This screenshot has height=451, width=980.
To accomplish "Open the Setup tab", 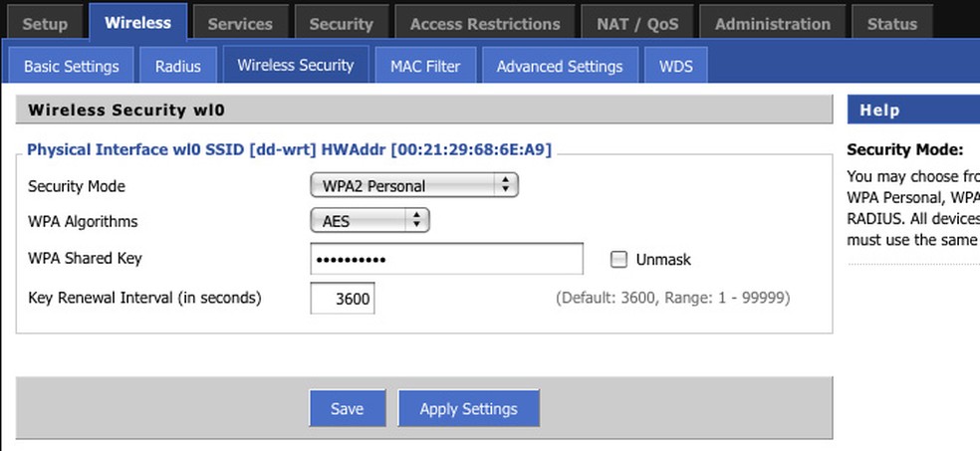I will pos(45,24).
